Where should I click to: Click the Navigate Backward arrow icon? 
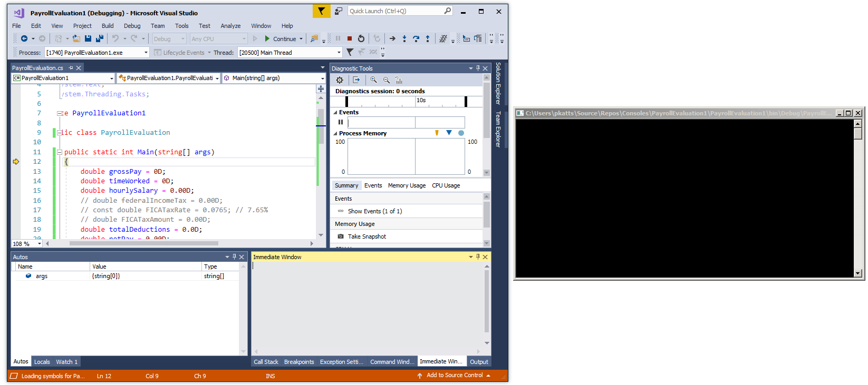click(x=24, y=38)
